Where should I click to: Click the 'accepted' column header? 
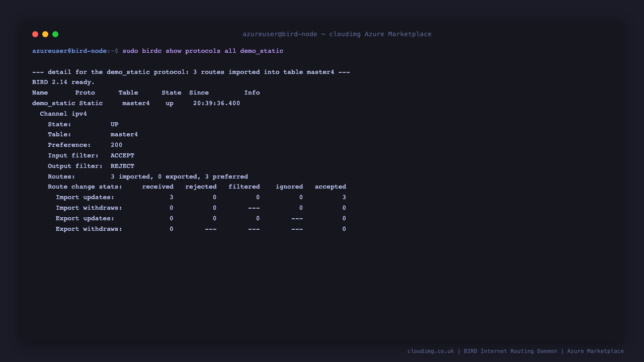pos(331,187)
